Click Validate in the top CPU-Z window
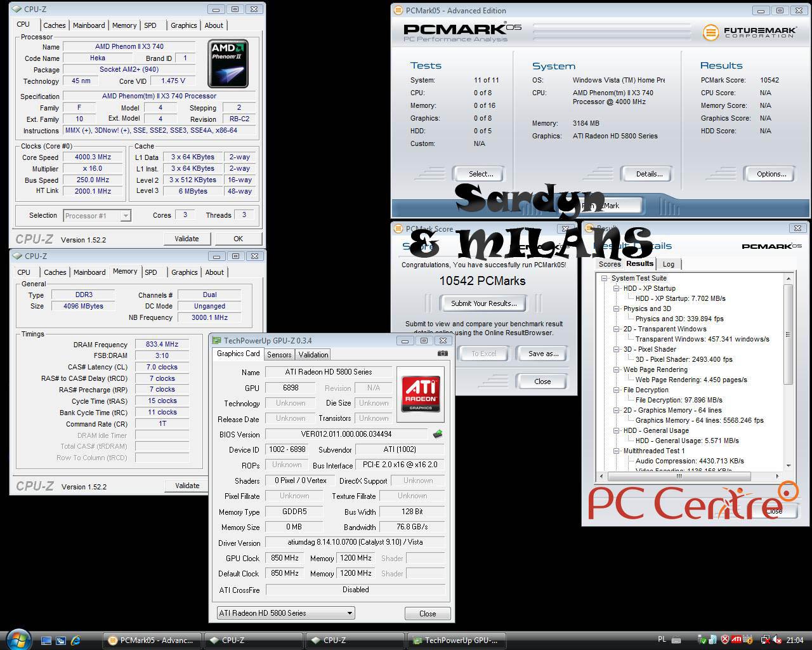Screen dimensions: 812x650 tap(187, 239)
